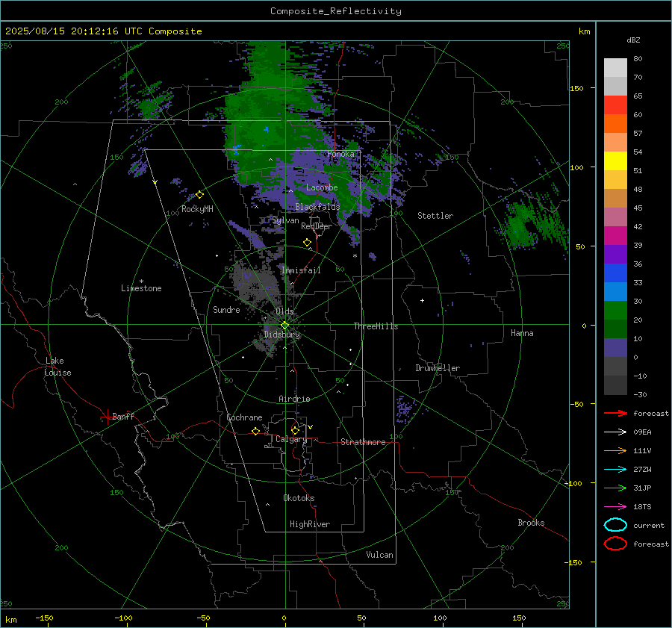Click the 'Vulcan' map label
Screen dimensions: 672x628
point(379,555)
